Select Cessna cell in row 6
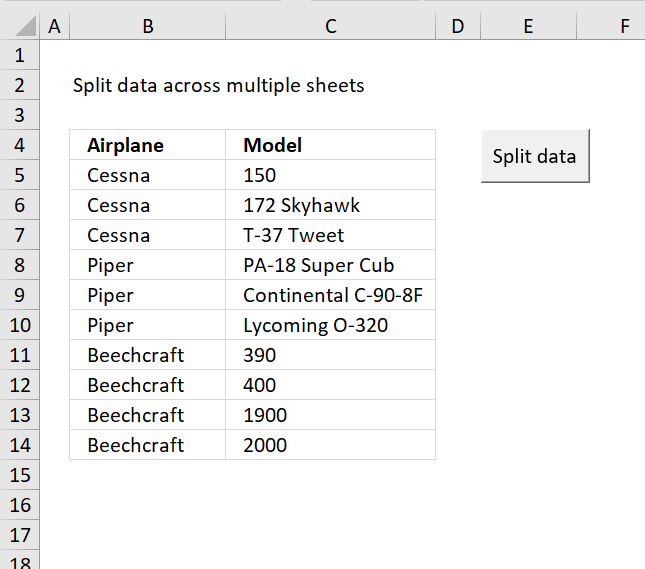Image resolution: width=645 pixels, height=569 pixels. coord(148,205)
